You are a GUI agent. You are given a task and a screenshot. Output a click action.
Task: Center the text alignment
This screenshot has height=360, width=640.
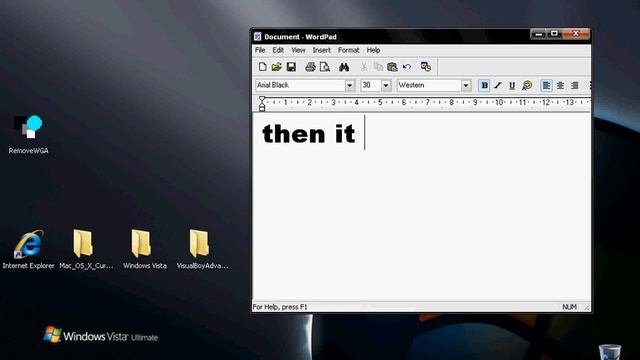click(560, 85)
